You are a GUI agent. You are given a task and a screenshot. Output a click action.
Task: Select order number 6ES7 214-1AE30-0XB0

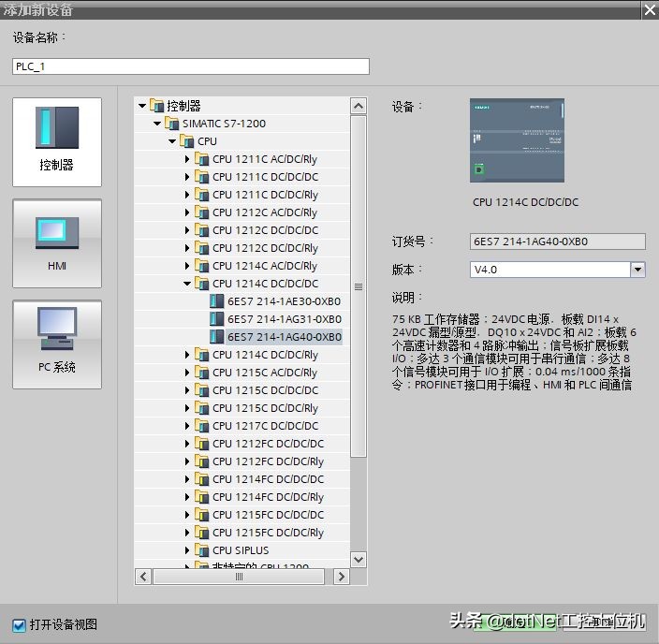tap(285, 301)
